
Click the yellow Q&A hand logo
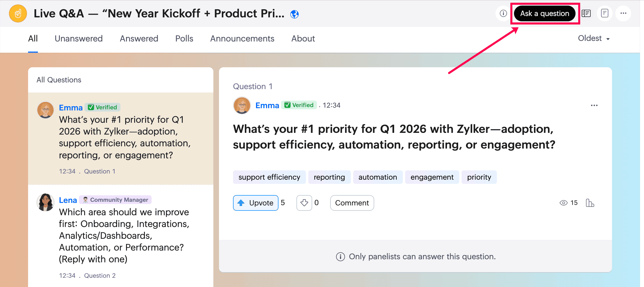[x=18, y=13]
